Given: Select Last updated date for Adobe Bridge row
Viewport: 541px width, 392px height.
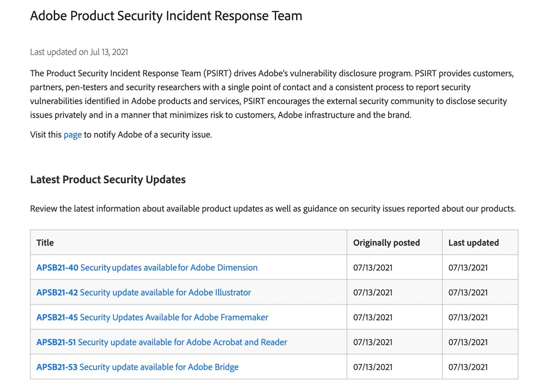Looking at the screenshot, I should tap(468, 367).
